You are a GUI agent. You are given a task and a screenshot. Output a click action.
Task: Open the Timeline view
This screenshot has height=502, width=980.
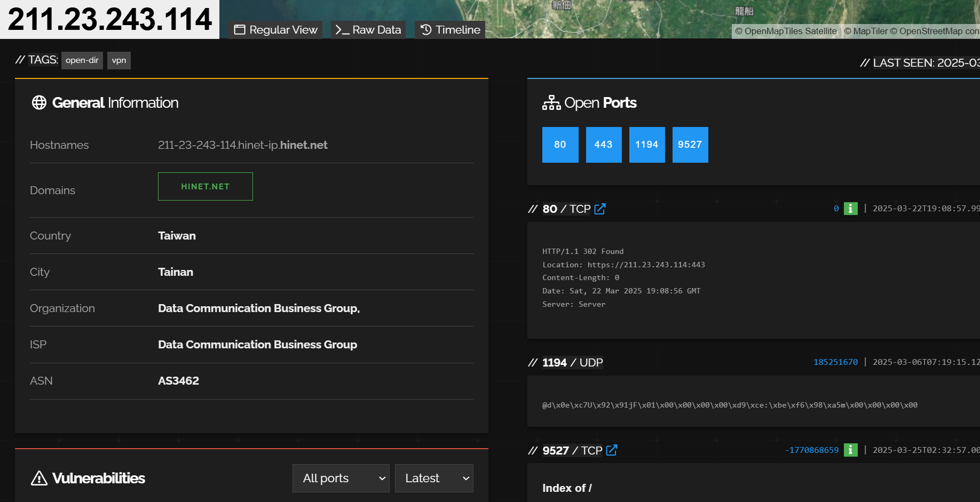click(x=450, y=30)
